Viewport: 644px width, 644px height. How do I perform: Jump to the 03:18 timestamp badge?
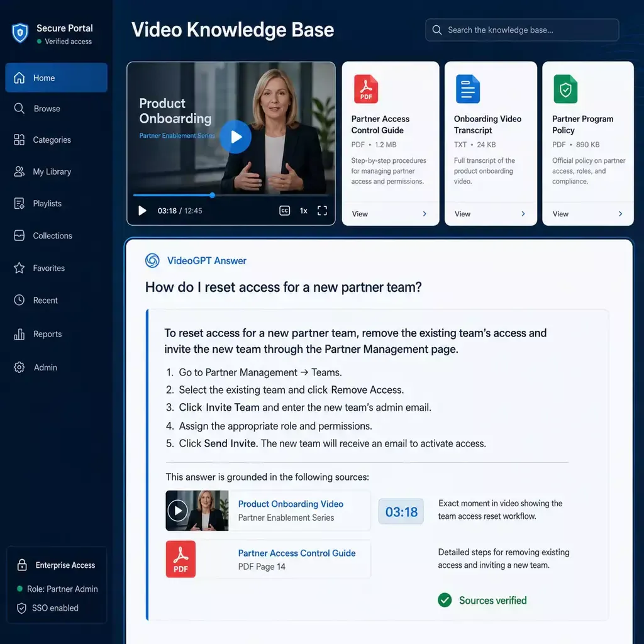[x=401, y=511]
